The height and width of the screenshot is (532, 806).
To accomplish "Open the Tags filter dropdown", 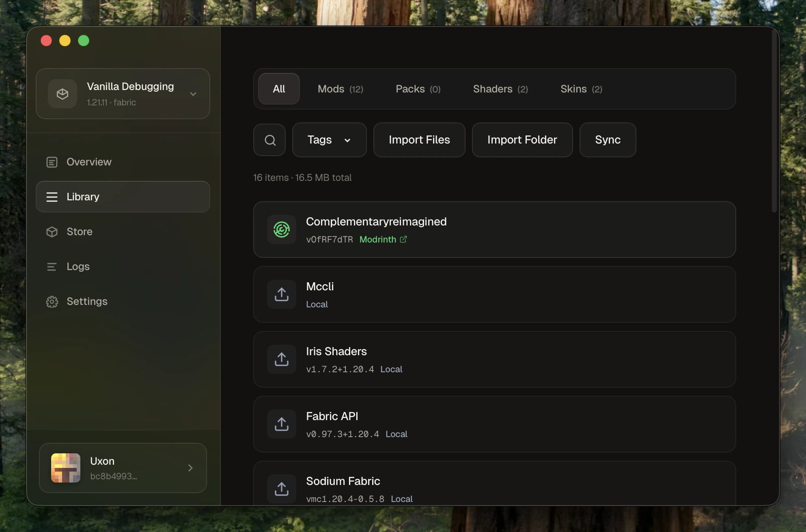I will tap(329, 140).
